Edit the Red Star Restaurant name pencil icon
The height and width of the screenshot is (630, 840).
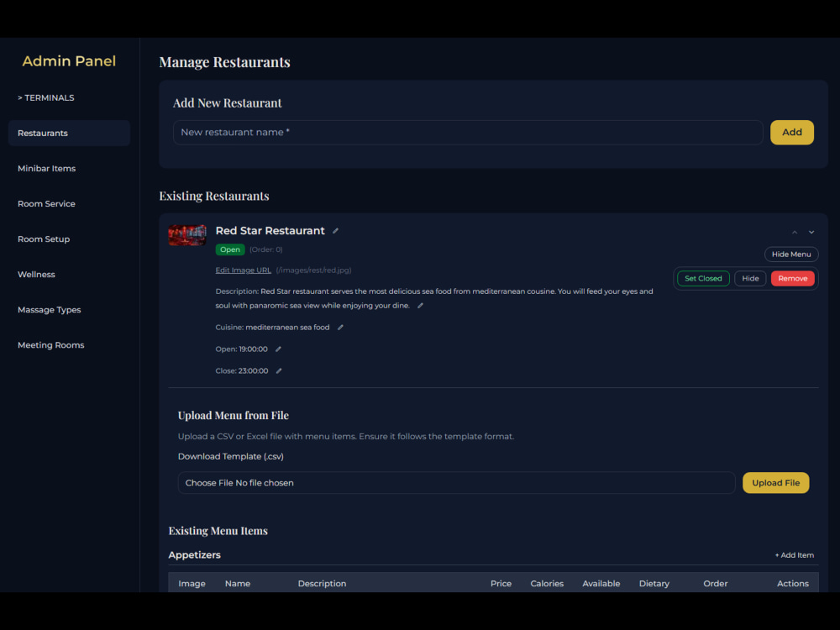point(335,231)
